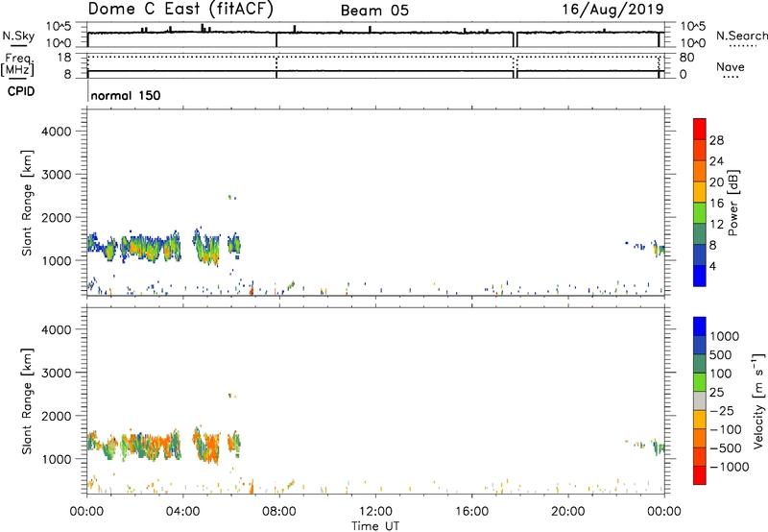This screenshot has width=768, height=532.
Task: Click the 'N.Search' legend label
Action: point(741,36)
